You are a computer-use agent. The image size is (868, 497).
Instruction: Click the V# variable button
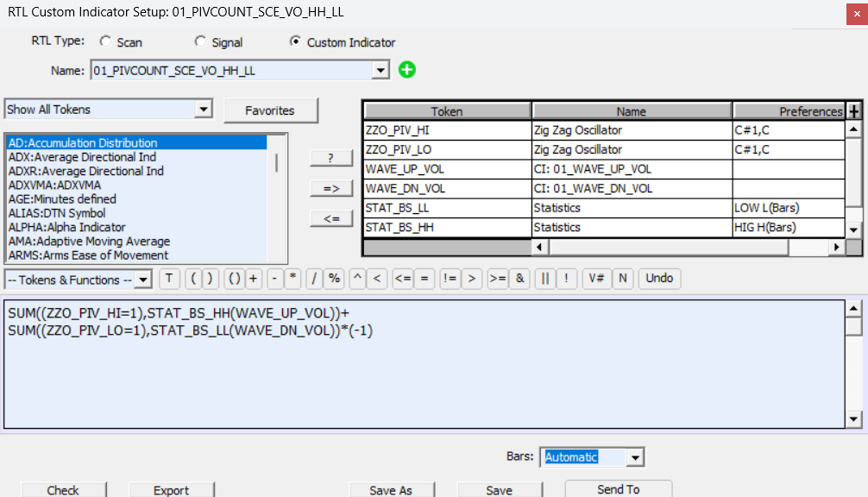(596, 279)
